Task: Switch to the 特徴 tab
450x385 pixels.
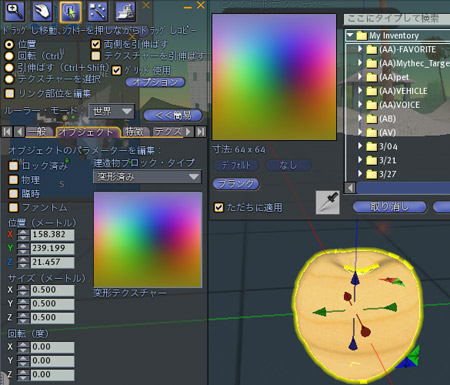Action: tap(134, 132)
